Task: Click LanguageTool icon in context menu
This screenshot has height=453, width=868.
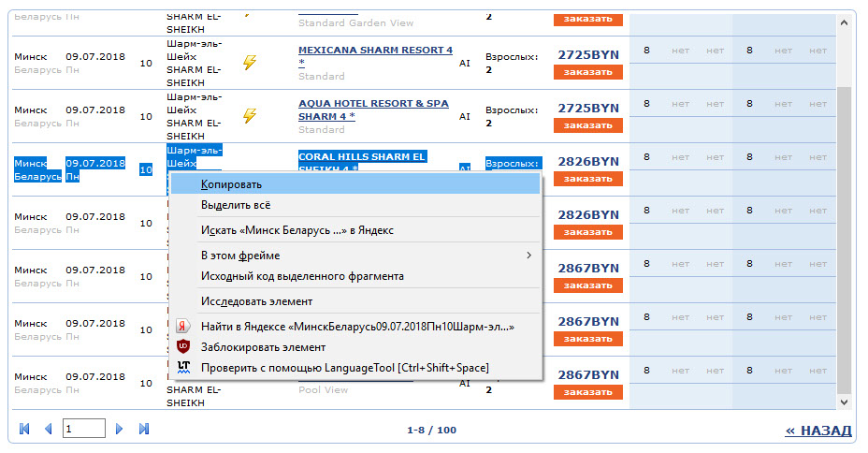Action: pos(184,367)
